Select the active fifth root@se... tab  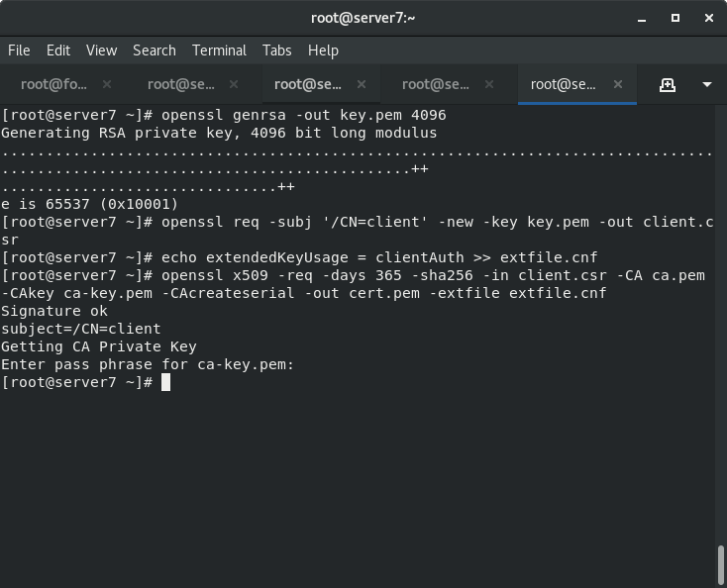(563, 84)
